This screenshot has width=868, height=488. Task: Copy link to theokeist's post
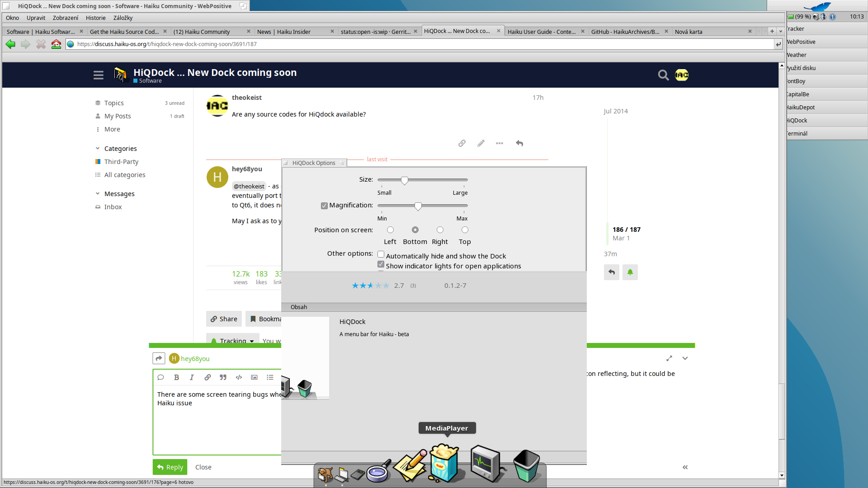pos(462,143)
